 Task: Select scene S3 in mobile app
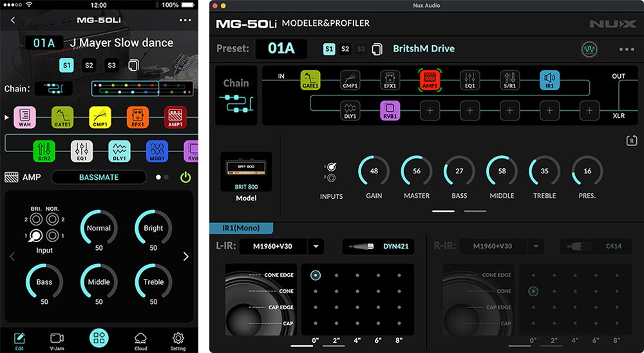[x=112, y=65]
